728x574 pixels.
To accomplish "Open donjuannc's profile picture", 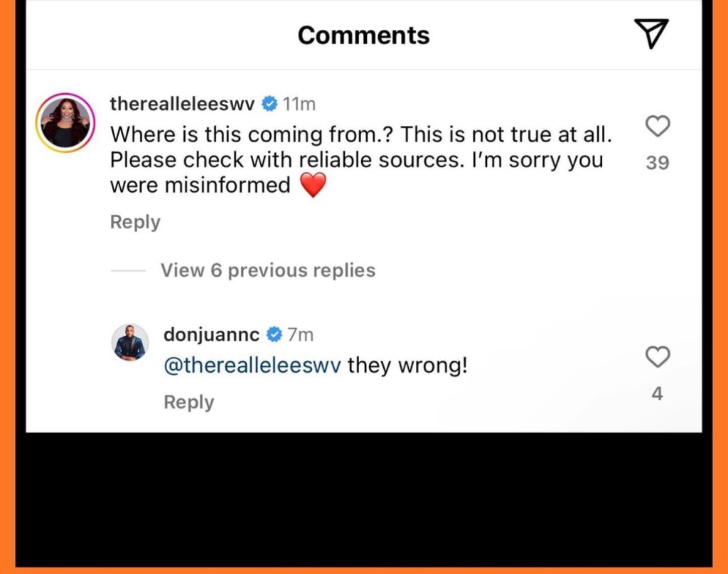I will [x=131, y=342].
